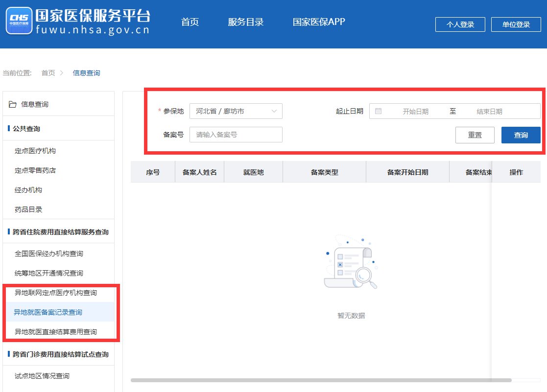The image size is (547, 392).
Task: Click the 重置 reset button
Action: (475, 135)
